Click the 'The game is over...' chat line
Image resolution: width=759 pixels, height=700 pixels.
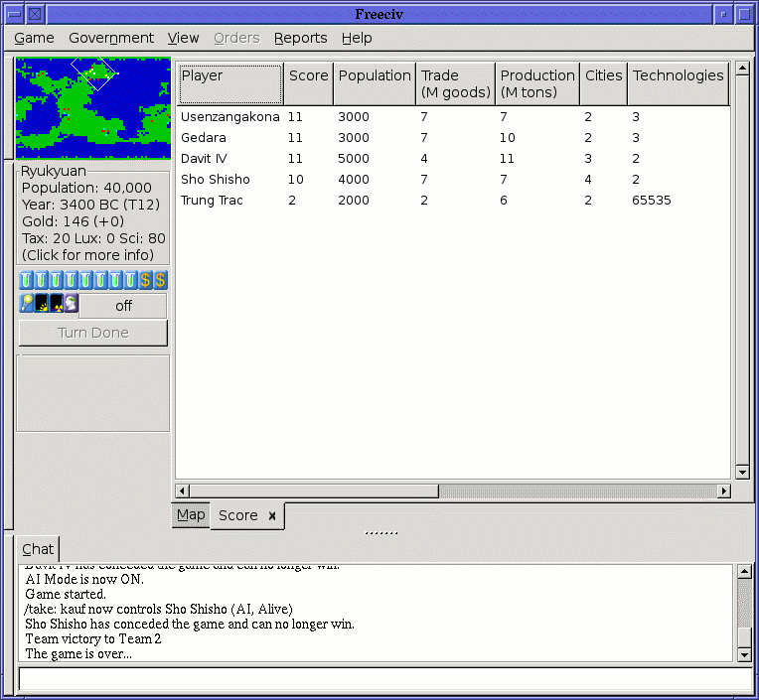pos(78,654)
